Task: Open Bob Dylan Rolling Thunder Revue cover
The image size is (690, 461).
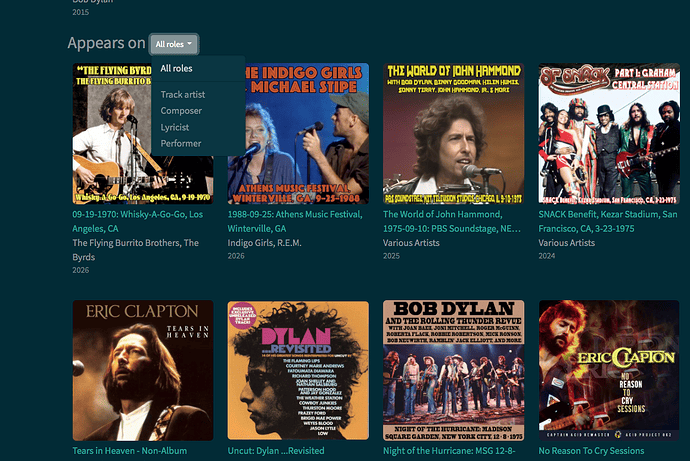Action: coord(453,370)
